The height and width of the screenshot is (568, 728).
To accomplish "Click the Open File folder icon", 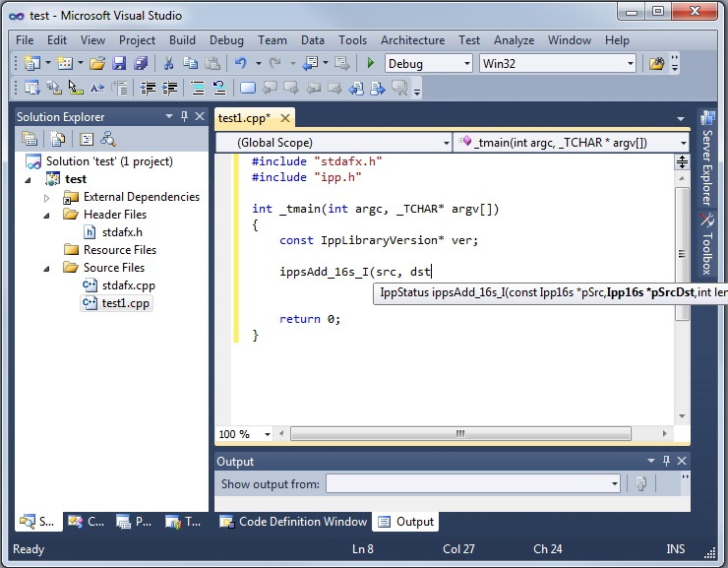I will click(x=96, y=64).
